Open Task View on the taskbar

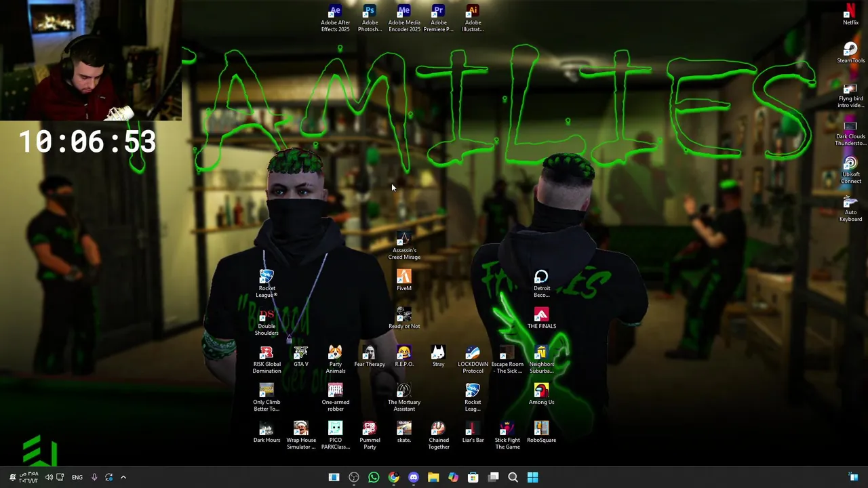493,477
